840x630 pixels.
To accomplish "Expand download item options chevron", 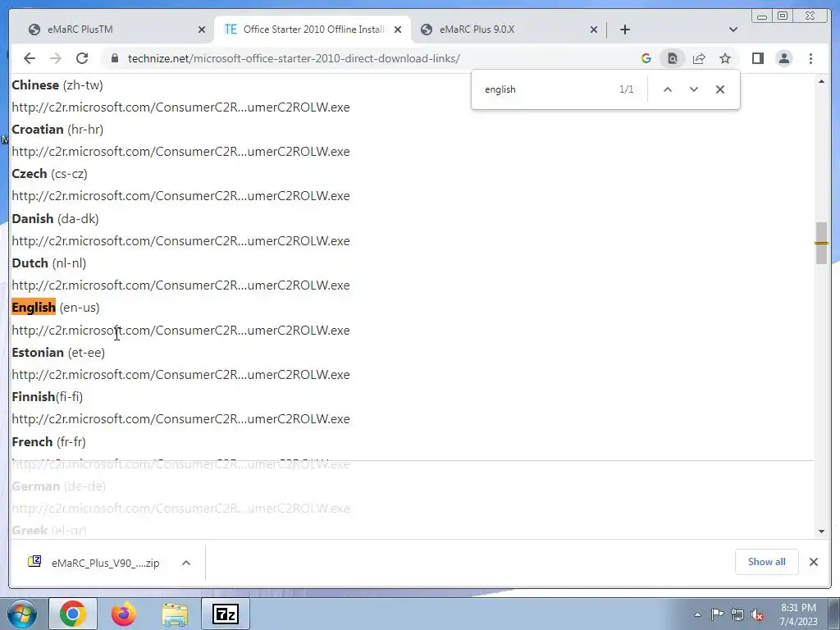I will tap(186, 563).
